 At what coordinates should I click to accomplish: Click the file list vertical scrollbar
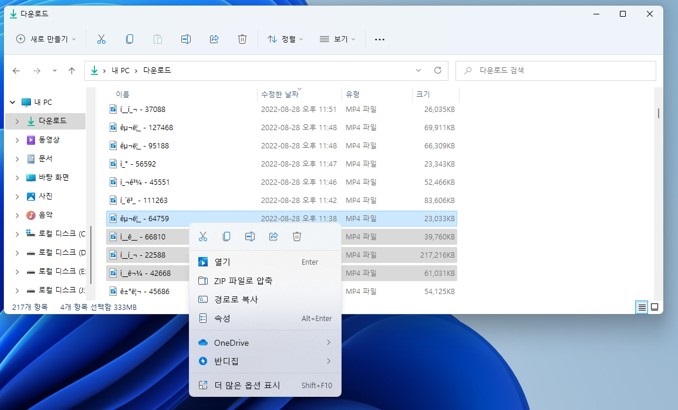coord(659,112)
